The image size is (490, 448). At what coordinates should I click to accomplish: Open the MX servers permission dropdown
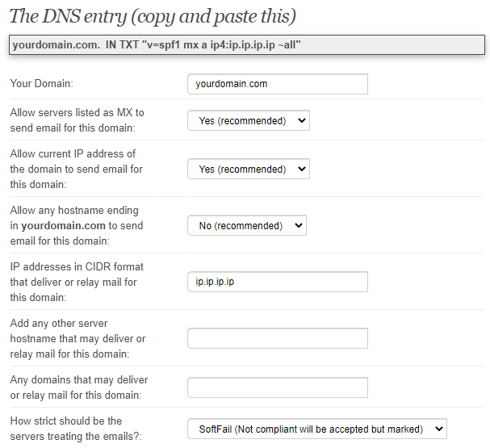pos(248,121)
